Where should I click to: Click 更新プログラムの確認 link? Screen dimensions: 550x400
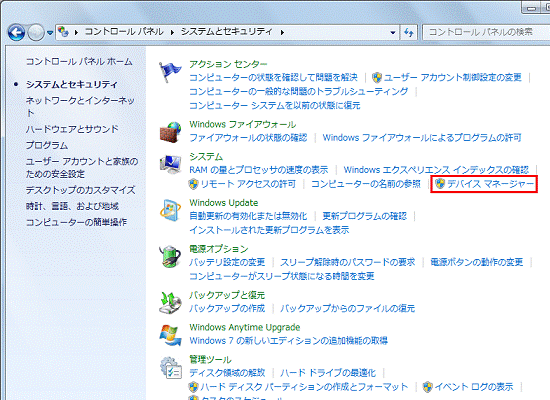[365, 216]
